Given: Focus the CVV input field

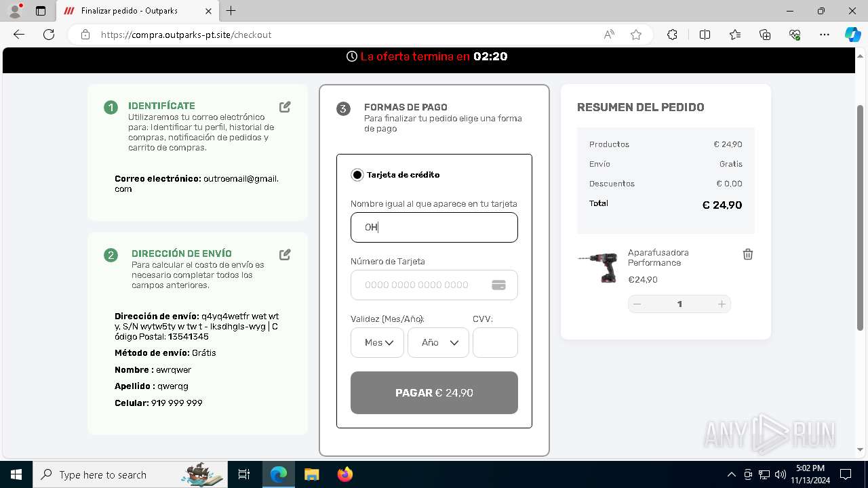Looking at the screenshot, I should [495, 342].
